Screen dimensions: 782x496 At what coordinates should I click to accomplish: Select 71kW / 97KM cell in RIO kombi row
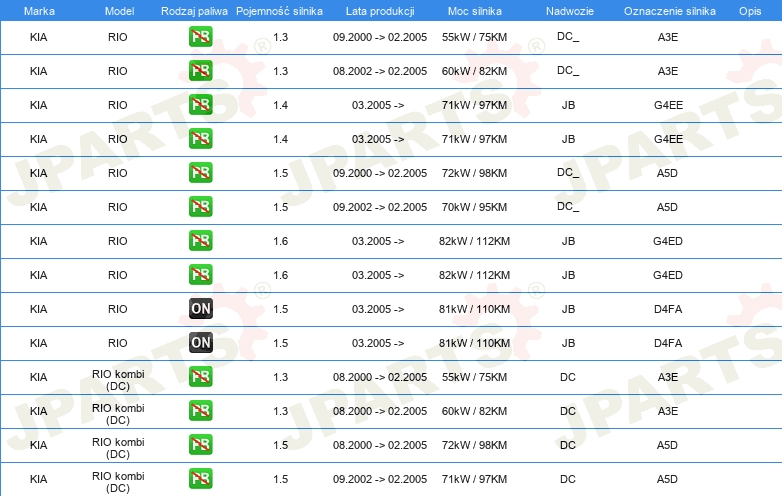pos(474,479)
